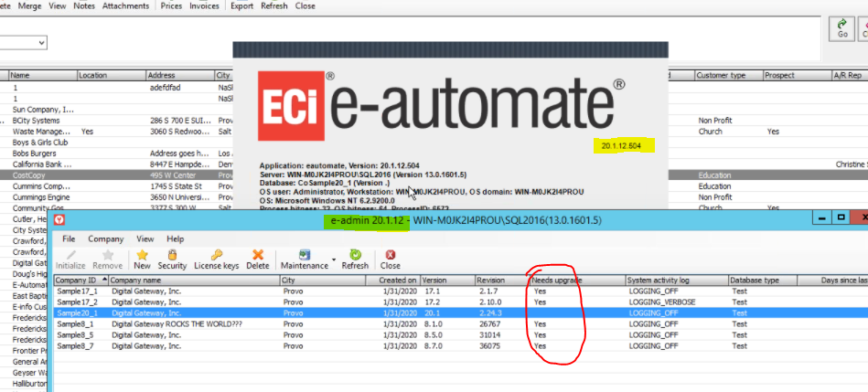The image size is (868, 392).
Task: Sort customers by the Customer type column header
Action: click(728, 75)
